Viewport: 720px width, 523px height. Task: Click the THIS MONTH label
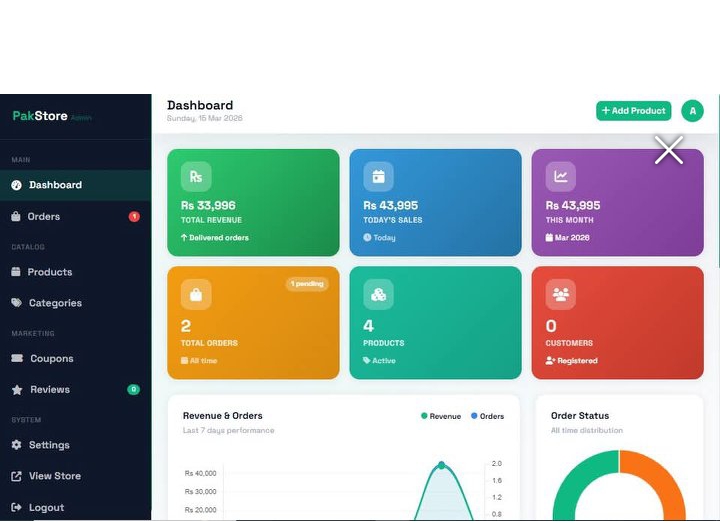[x=569, y=220]
